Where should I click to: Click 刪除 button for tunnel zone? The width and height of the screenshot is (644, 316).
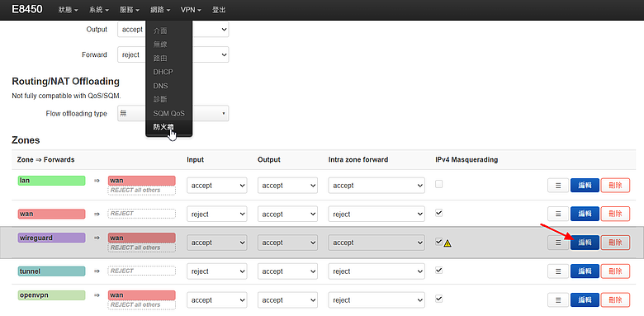point(615,271)
